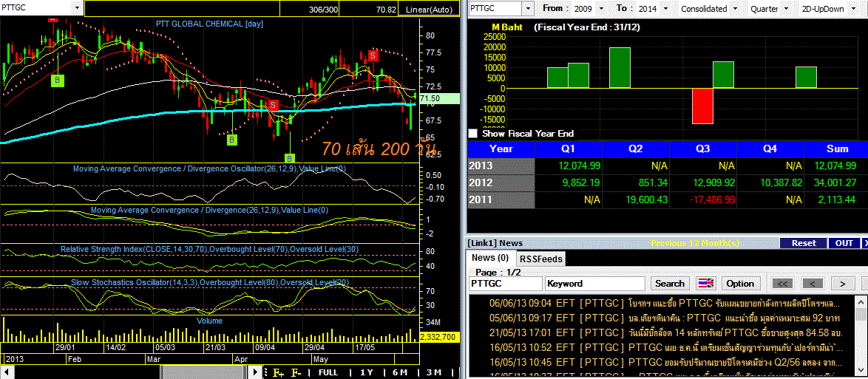Click the news symbol field PTTGC
This screenshot has width=868, height=379.
tap(506, 283)
